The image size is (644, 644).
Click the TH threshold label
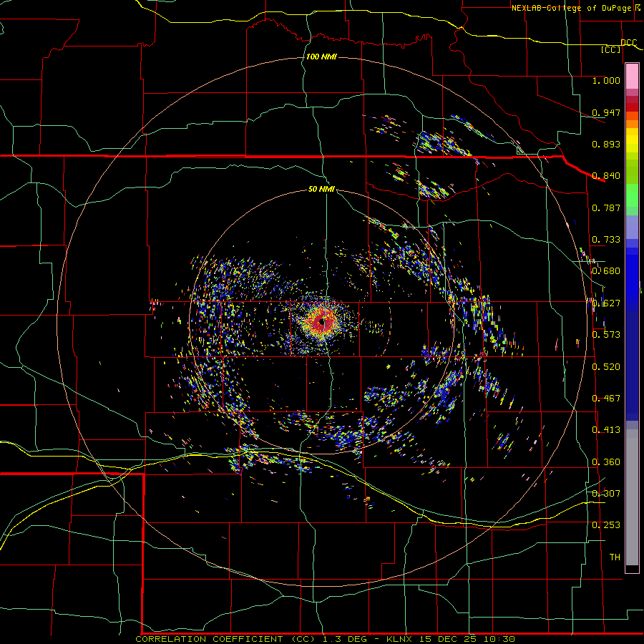tap(615, 557)
